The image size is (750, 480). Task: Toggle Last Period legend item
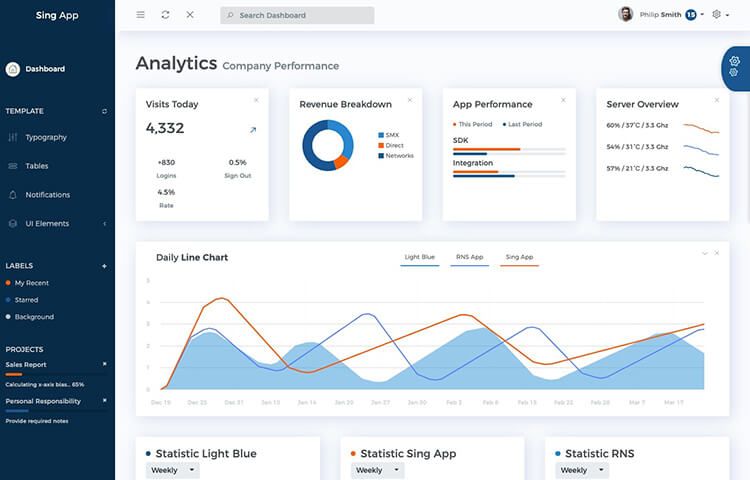522,124
